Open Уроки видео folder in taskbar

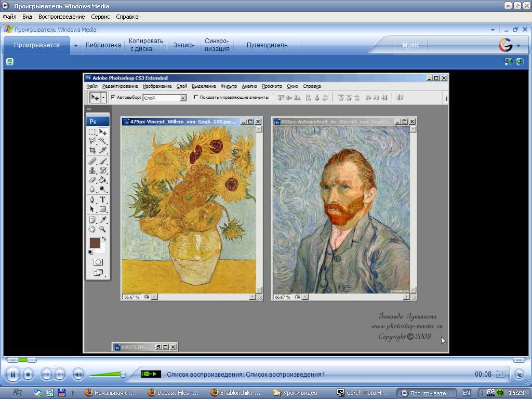296,393
